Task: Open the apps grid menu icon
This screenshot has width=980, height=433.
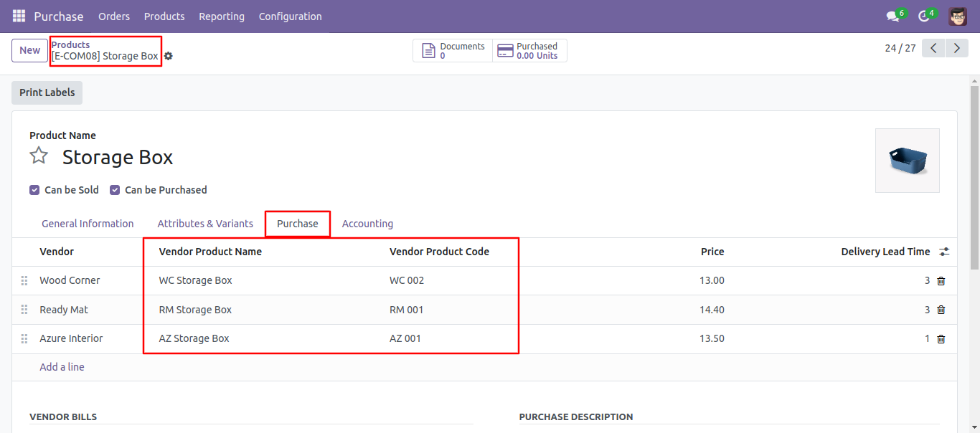Action: coord(19,16)
